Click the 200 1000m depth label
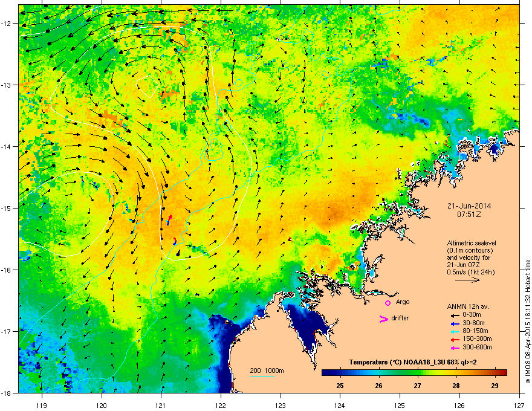This screenshot has height=411, width=532. (267, 371)
